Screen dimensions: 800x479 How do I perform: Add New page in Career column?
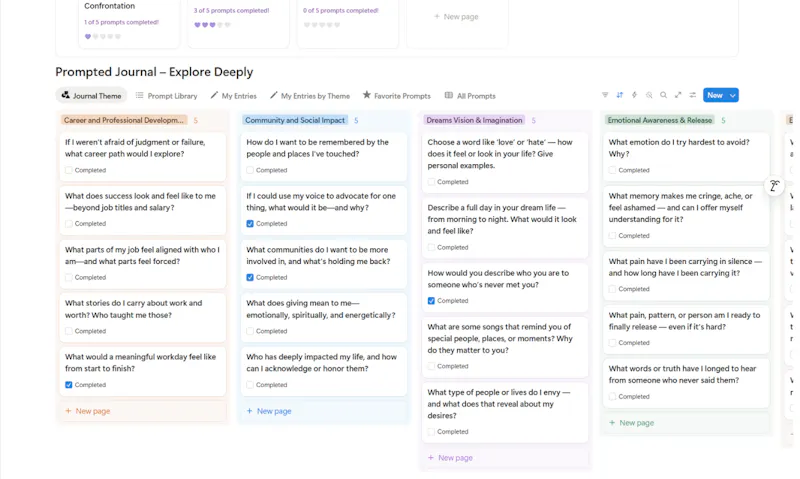[142, 411]
